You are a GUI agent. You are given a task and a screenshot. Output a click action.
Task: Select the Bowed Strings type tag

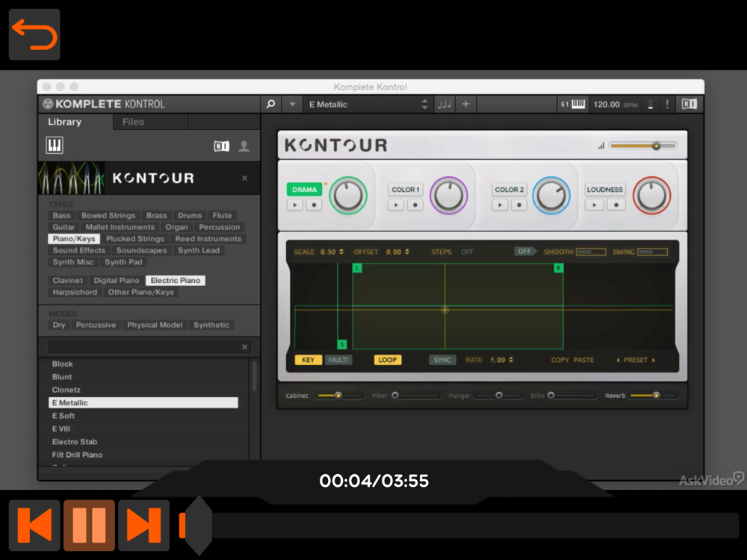[108, 215]
